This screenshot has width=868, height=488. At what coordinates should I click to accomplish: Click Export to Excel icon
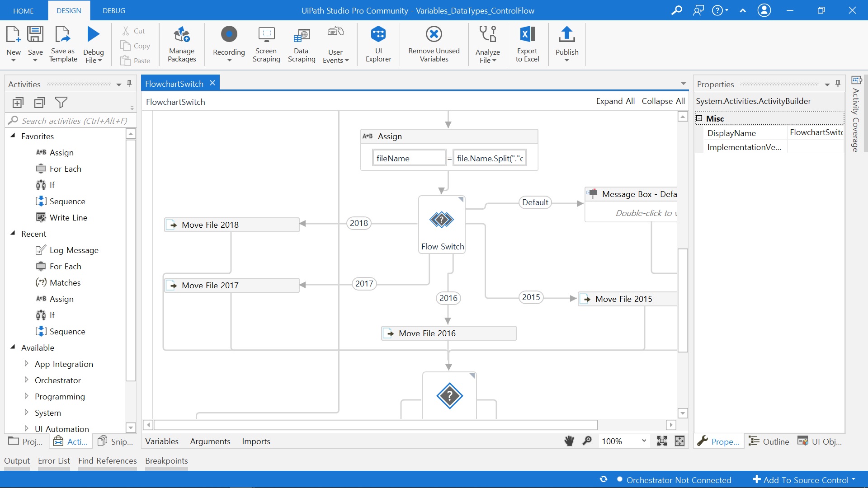(527, 34)
